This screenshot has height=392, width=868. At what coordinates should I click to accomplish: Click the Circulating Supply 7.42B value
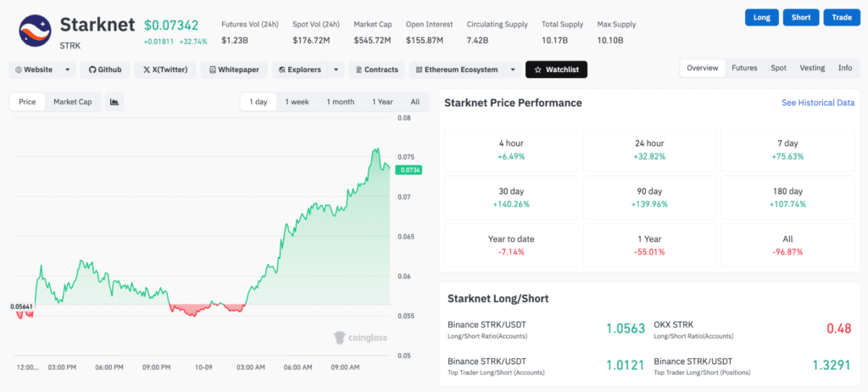[478, 41]
